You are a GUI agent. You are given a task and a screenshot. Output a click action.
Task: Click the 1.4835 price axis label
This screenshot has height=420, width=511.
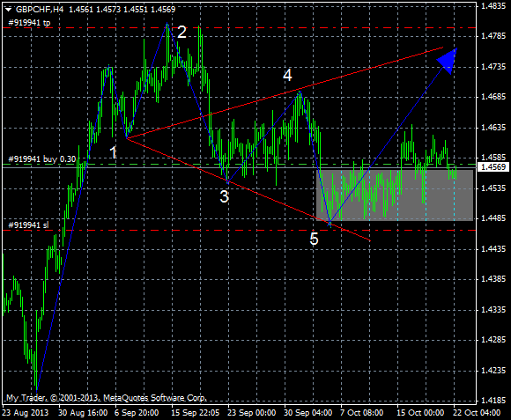pos(493,6)
